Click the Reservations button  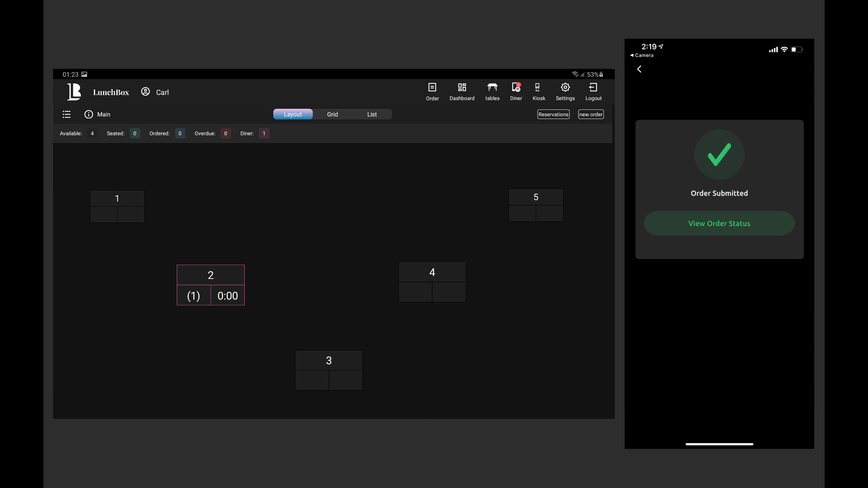[553, 115]
